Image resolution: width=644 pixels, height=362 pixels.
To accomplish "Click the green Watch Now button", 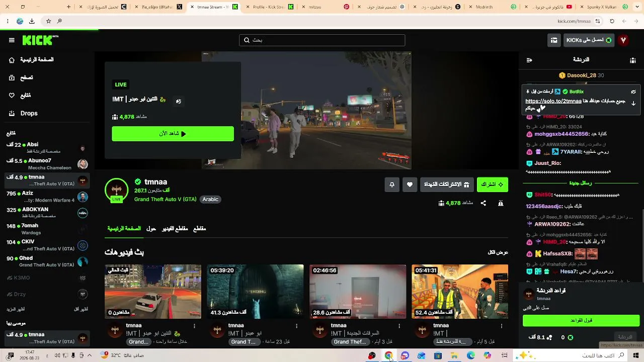I will (173, 134).
